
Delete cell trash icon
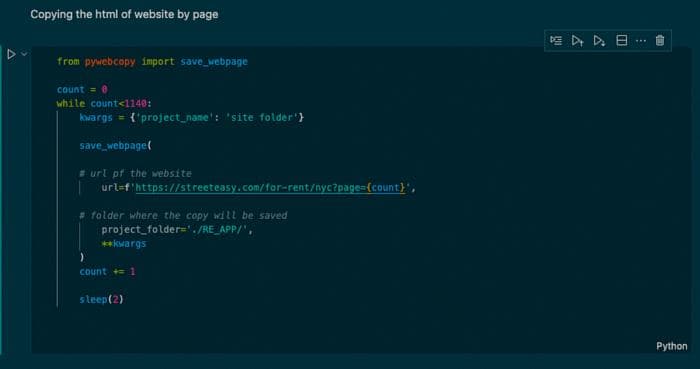point(660,41)
